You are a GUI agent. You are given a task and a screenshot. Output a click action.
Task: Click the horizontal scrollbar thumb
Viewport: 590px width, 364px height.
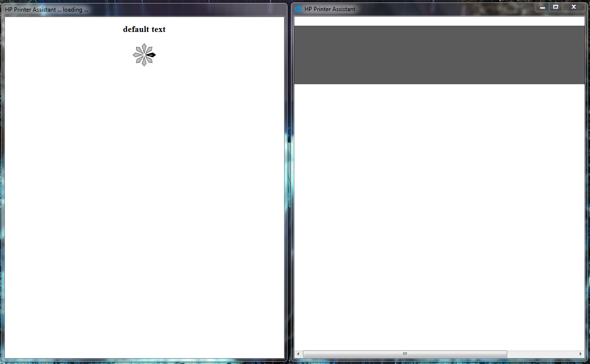pyautogui.click(x=405, y=354)
